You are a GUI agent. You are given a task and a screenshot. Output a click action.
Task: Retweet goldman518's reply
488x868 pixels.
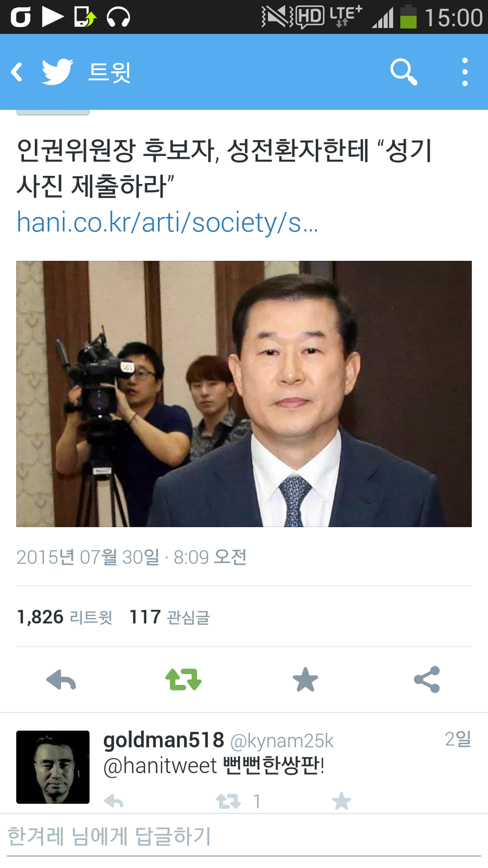(229, 801)
